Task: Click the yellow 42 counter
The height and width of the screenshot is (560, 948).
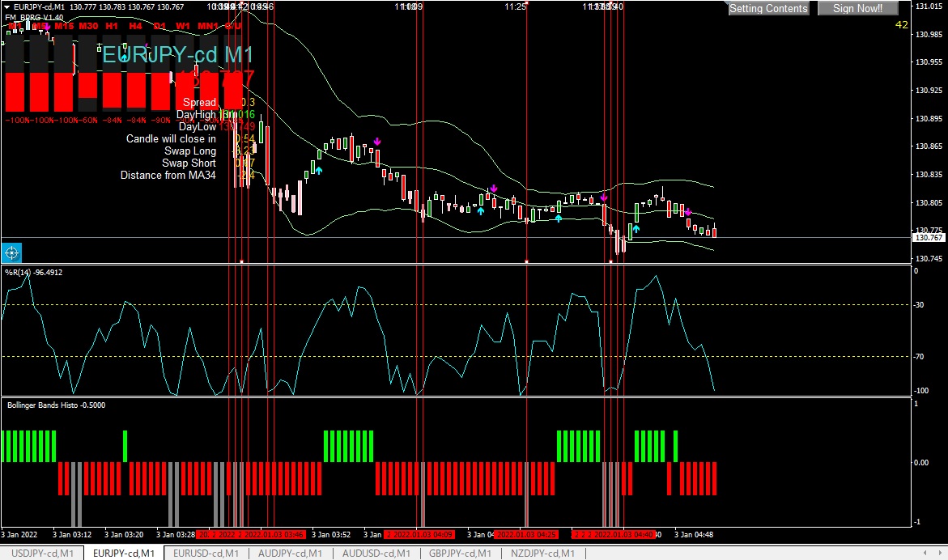Action: pyautogui.click(x=901, y=25)
